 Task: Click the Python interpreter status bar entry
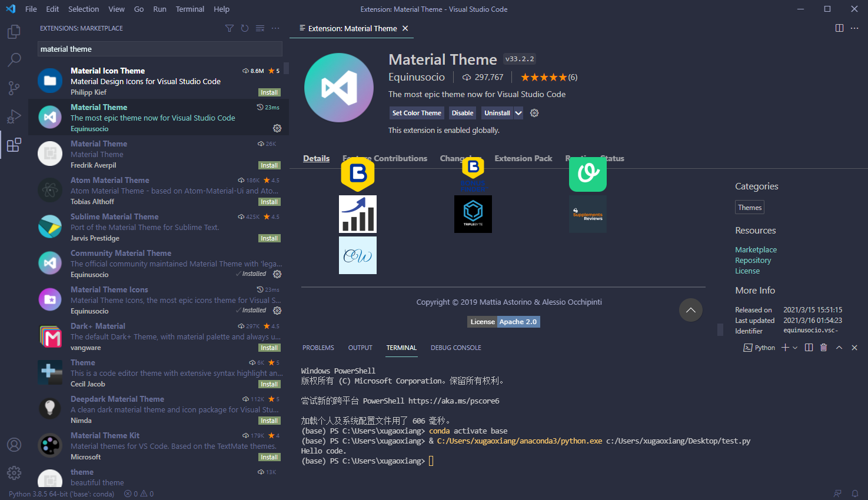[x=61, y=494]
